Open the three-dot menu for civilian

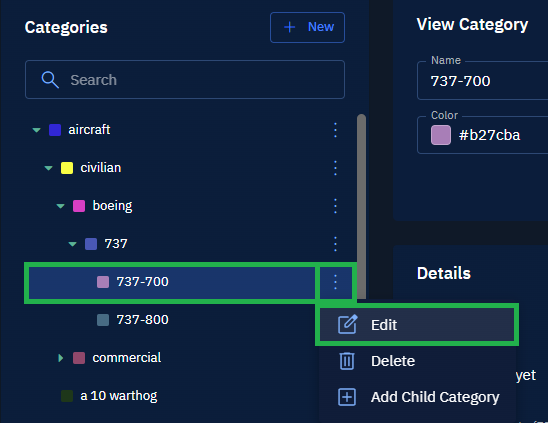pyautogui.click(x=335, y=168)
